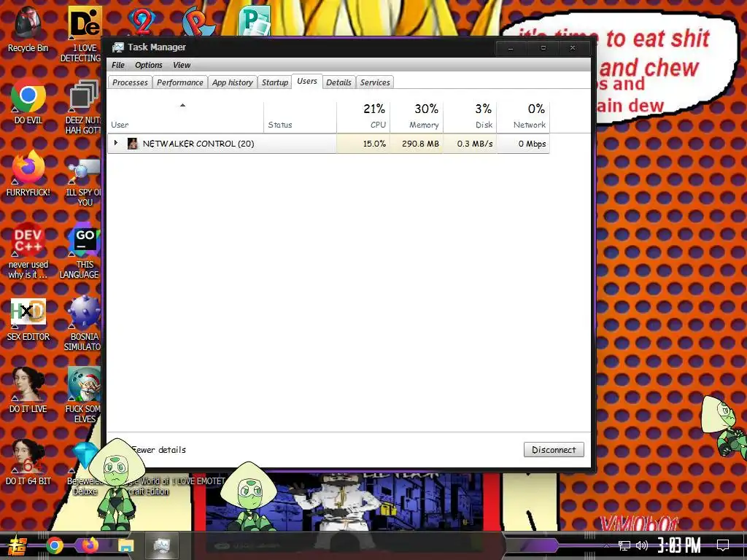Click the 15.0% CPU value
The image size is (747, 560).
tap(374, 144)
